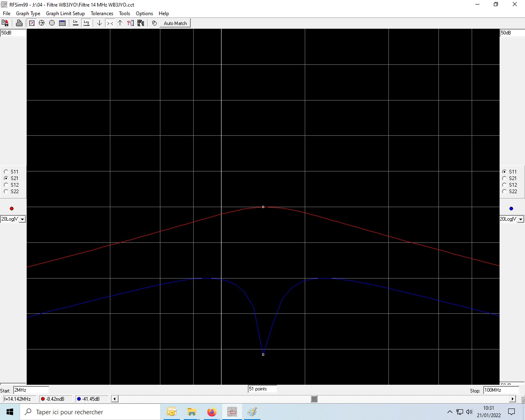Select the polar plot view icon
525x420 pixels.
(52, 23)
